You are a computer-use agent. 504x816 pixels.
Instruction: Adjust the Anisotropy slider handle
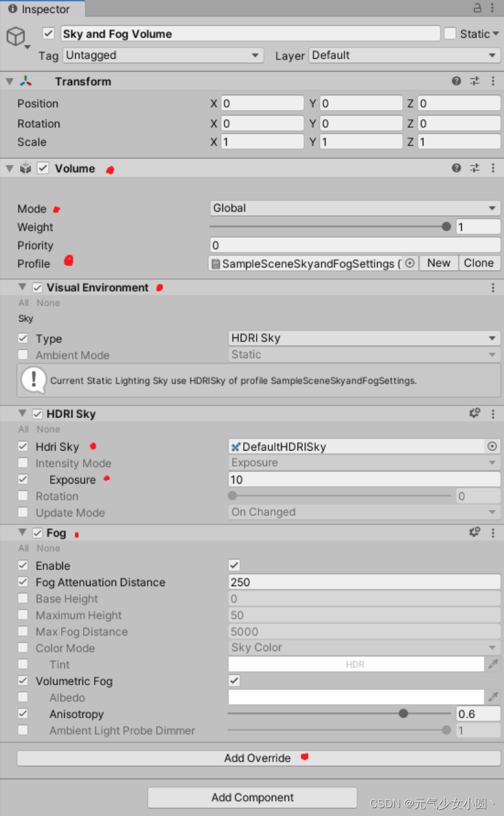pos(403,713)
